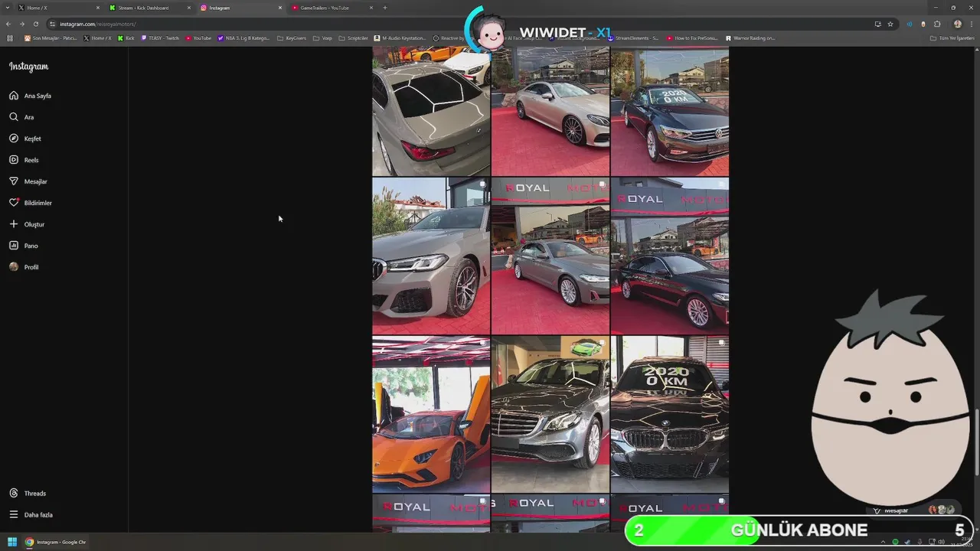Open the TEASY - Twitch bookmark
Image resolution: width=980 pixels, height=551 pixels.
pos(160,37)
